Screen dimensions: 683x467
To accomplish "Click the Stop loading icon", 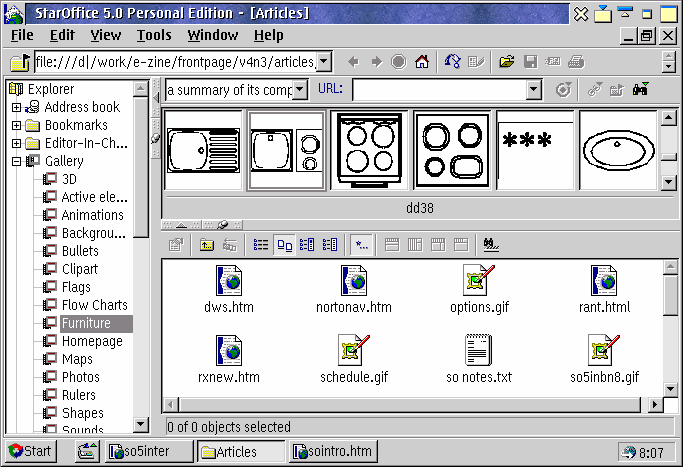I will pos(398,62).
